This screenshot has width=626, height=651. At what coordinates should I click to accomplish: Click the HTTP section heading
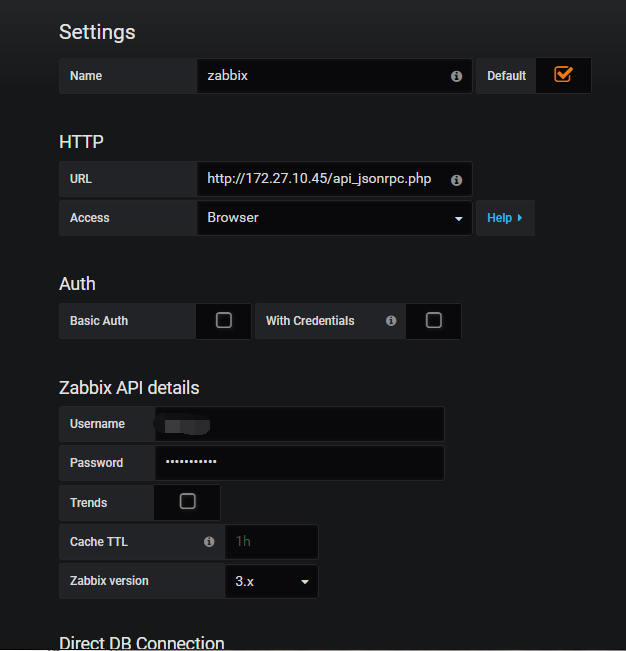tap(81, 142)
